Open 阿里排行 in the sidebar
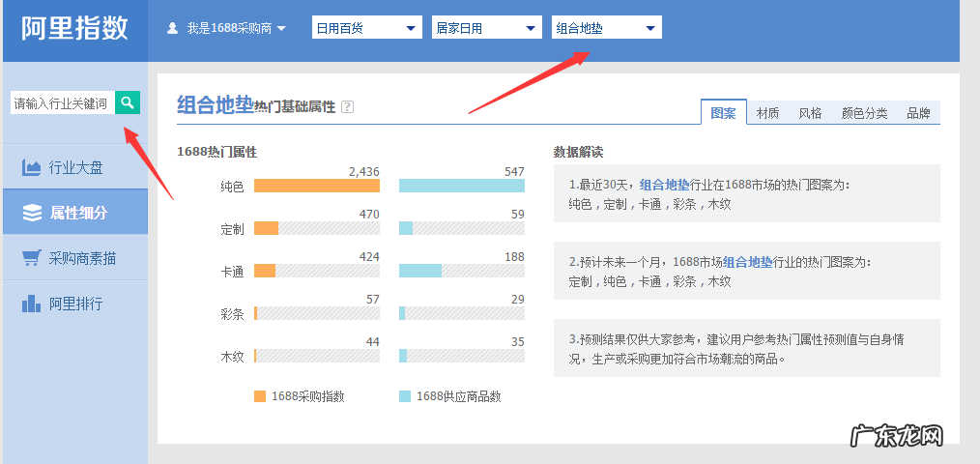This screenshot has height=464, width=980. (75, 304)
